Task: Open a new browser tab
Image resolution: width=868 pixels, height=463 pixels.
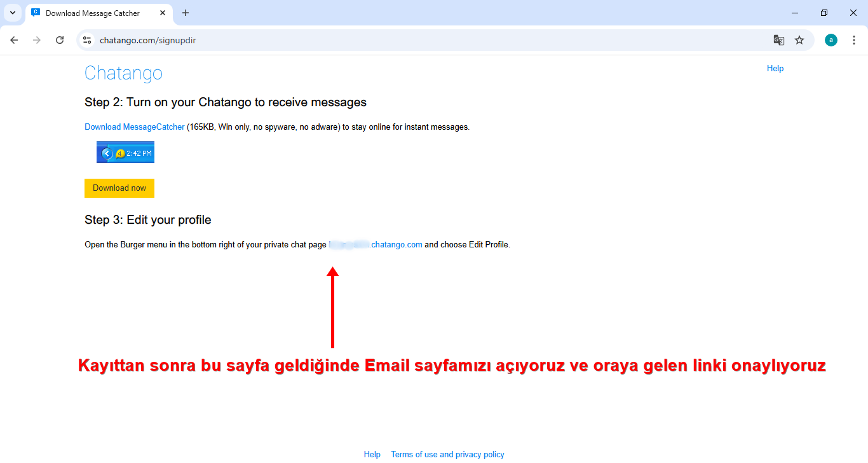Action: click(x=186, y=13)
